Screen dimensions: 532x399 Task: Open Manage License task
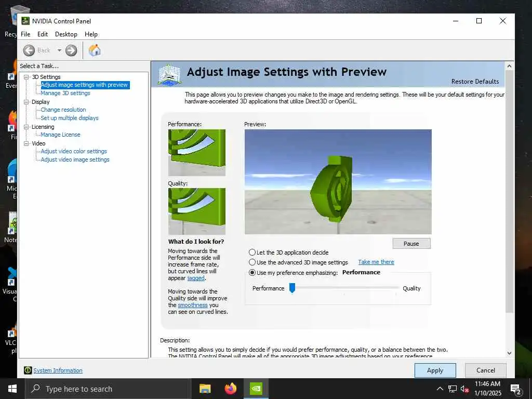click(60, 135)
